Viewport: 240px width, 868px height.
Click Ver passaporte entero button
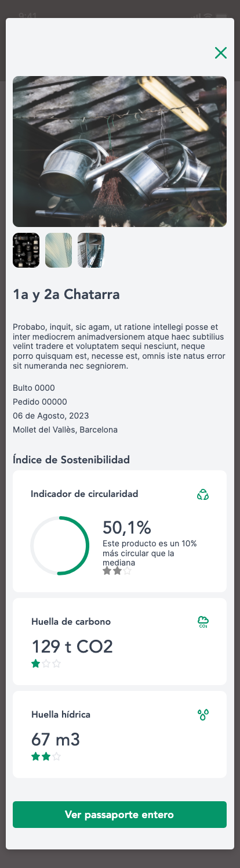119,815
